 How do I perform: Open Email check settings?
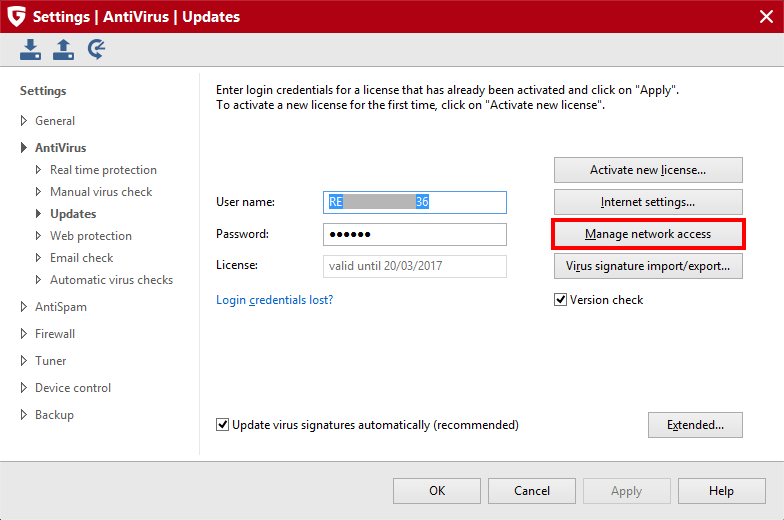[x=82, y=258]
